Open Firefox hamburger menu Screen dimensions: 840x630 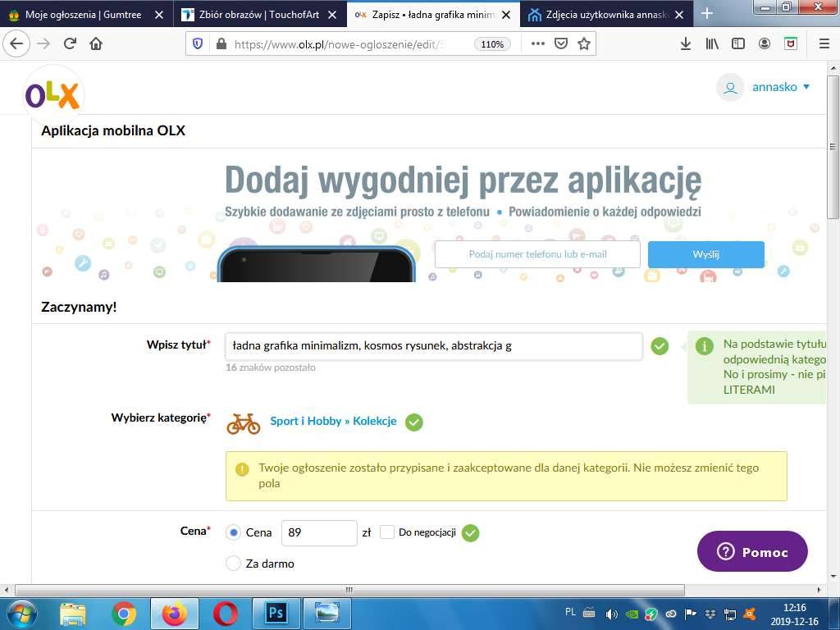click(824, 44)
